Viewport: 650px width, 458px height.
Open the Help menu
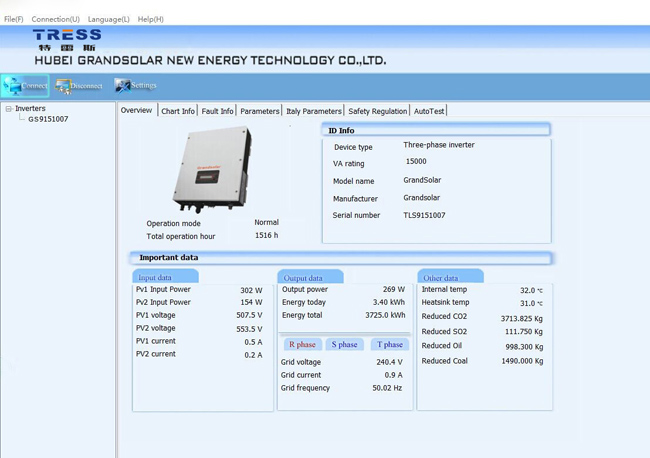[x=150, y=19]
